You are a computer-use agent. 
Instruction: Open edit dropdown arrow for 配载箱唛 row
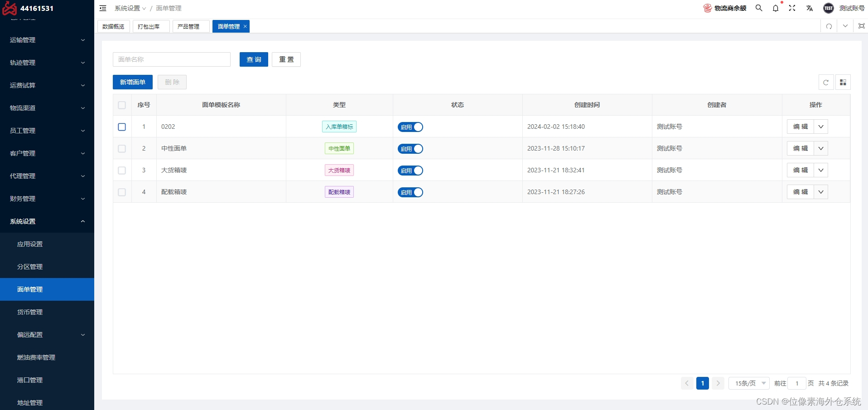(821, 192)
